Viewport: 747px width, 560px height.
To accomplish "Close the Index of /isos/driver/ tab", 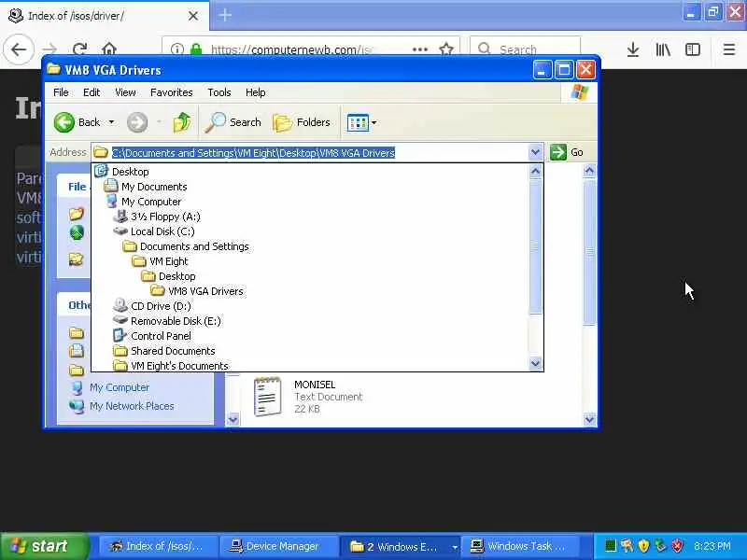I will coord(193,16).
